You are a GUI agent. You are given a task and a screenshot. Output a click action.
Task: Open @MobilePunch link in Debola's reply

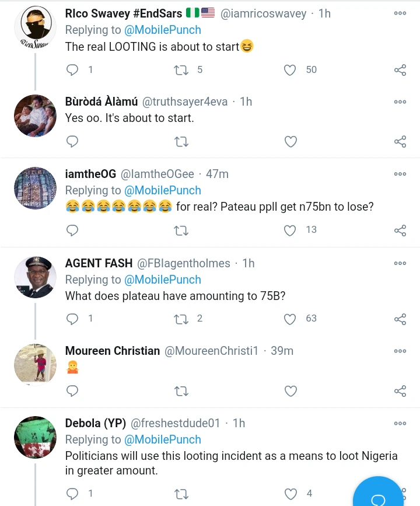point(162,439)
